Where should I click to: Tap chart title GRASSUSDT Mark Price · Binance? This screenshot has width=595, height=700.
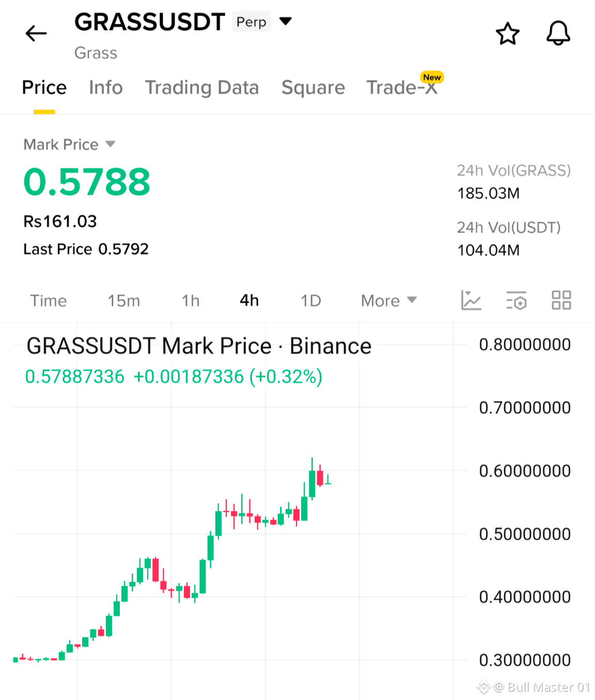[x=199, y=346]
